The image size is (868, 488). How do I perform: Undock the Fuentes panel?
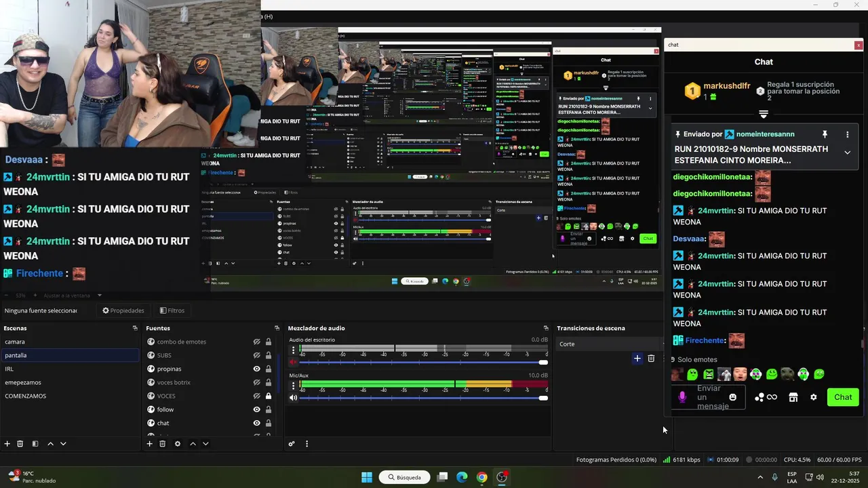tap(277, 328)
